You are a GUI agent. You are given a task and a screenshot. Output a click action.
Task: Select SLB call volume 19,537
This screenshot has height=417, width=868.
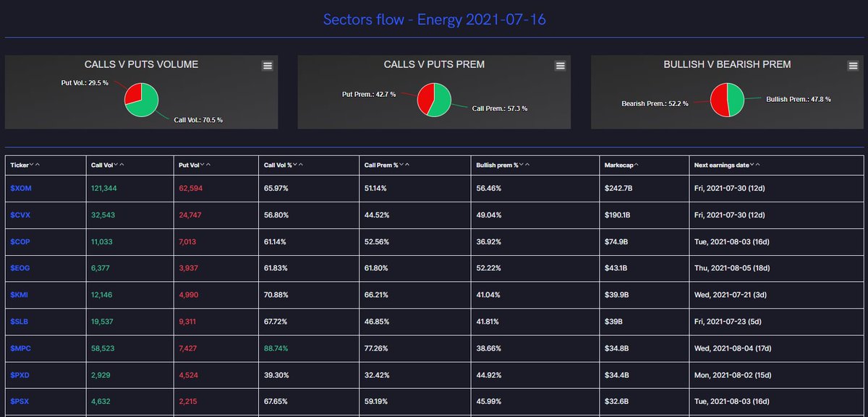103,322
